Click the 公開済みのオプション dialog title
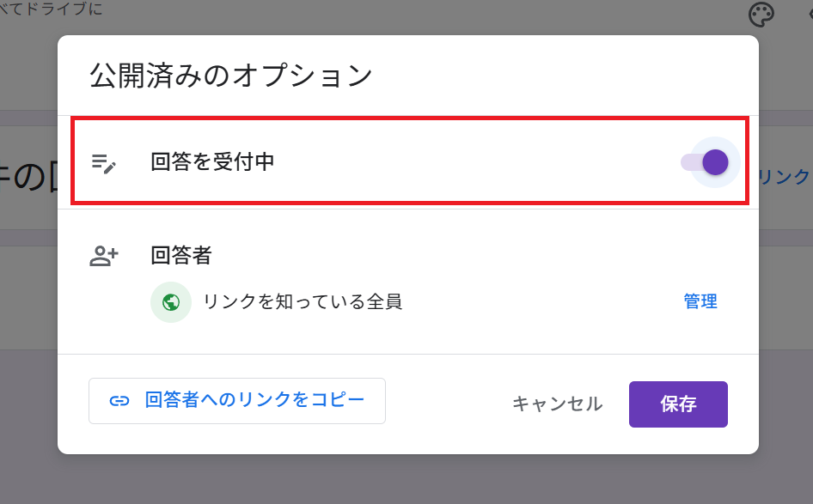Viewport: 813px width, 504px height. tap(231, 76)
